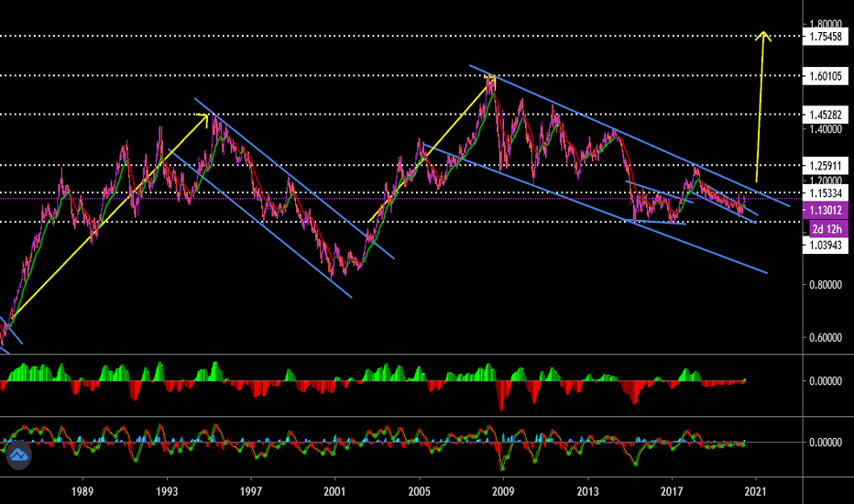
Task: Click the 1997 label on time axis
Action: coord(250,491)
